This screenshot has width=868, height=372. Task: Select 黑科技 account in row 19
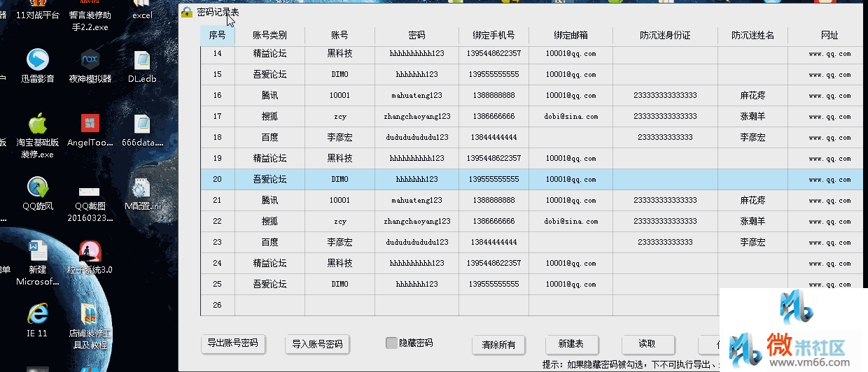[x=339, y=159]
